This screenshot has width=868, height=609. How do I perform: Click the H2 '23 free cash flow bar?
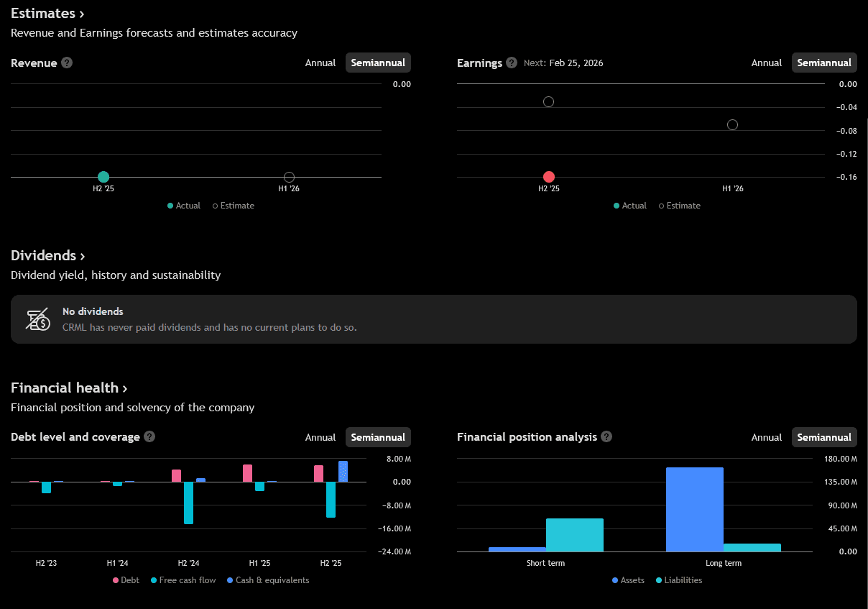tap(46, 487)
